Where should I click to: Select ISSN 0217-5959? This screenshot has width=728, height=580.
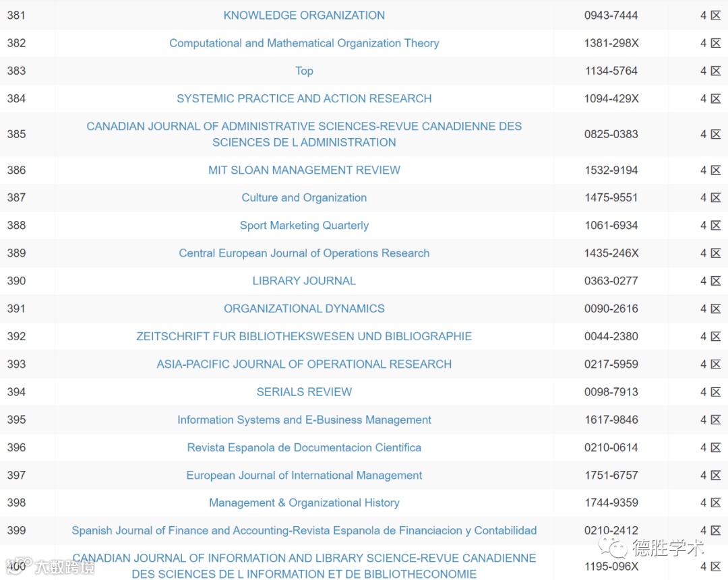(611, 364)
